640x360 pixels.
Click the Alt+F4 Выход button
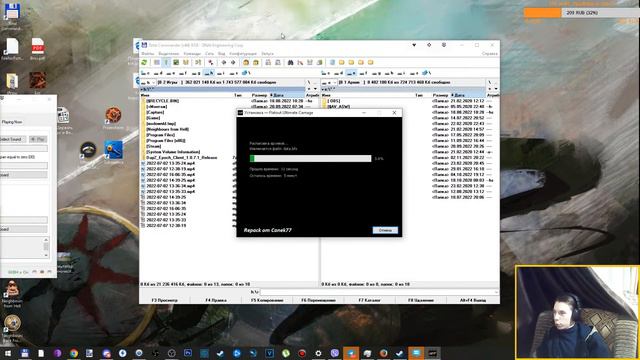[473, 300]
